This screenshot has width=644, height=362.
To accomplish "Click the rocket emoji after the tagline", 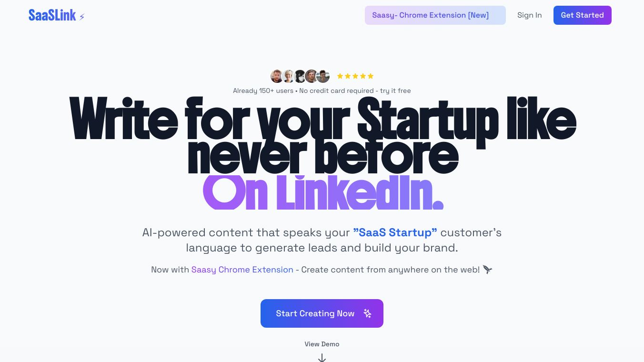I will pyautogui.click(x=487, y=270).
